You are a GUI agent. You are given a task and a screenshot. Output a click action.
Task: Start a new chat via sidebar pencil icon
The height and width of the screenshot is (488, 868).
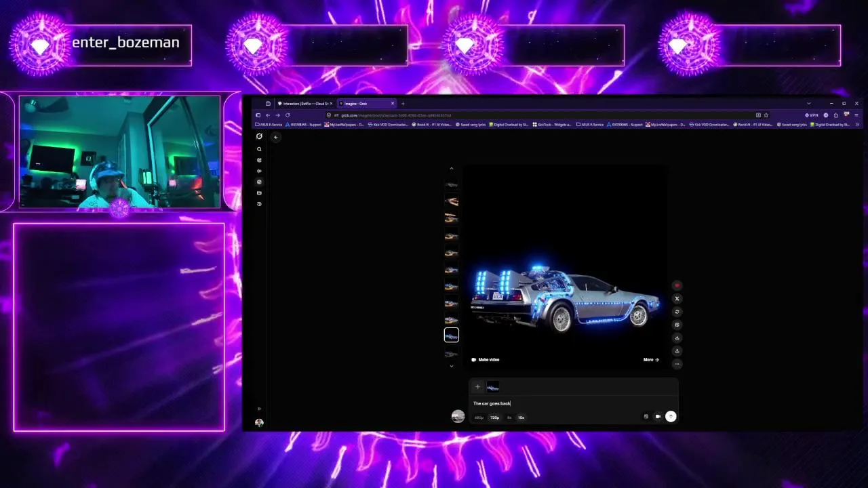(x=259, y=160)
